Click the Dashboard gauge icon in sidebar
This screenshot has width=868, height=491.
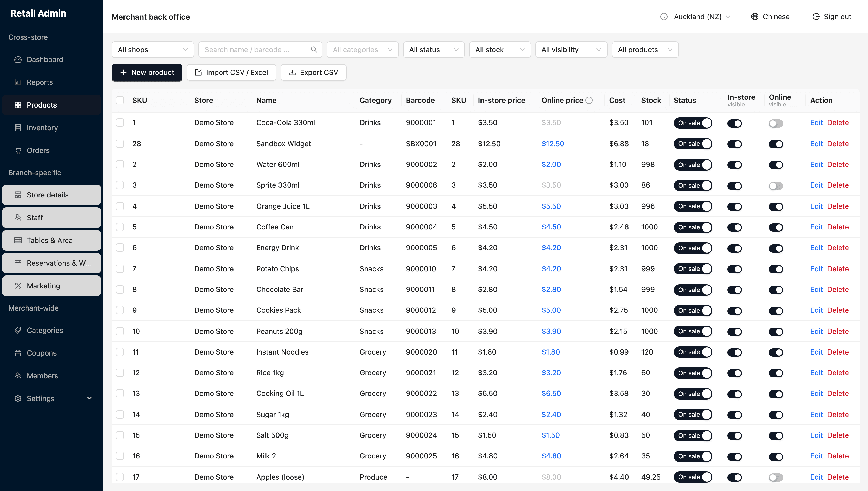point(18,60)
